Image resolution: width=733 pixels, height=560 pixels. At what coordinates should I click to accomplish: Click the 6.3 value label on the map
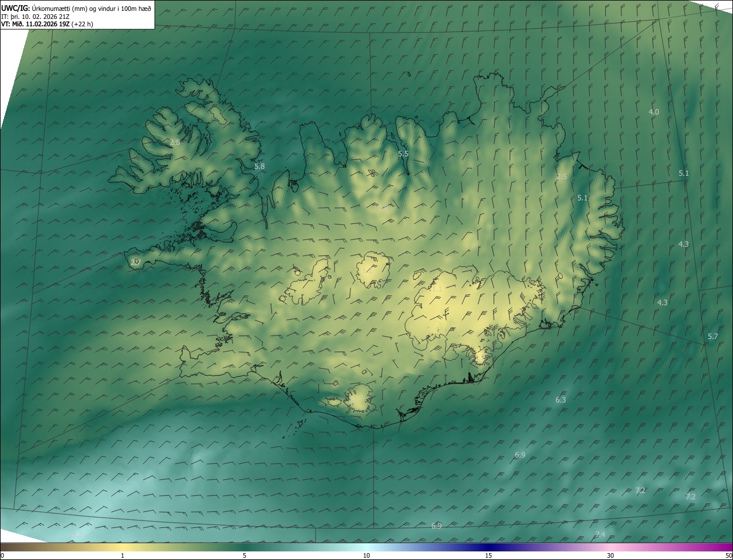[561, 400]
